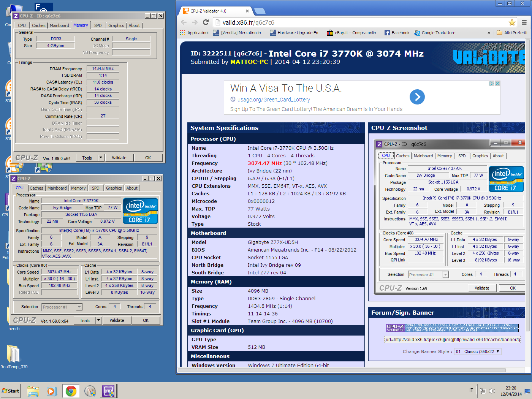
Task: Open the Change Banner Style dropdown
Action: coord(478,351)
